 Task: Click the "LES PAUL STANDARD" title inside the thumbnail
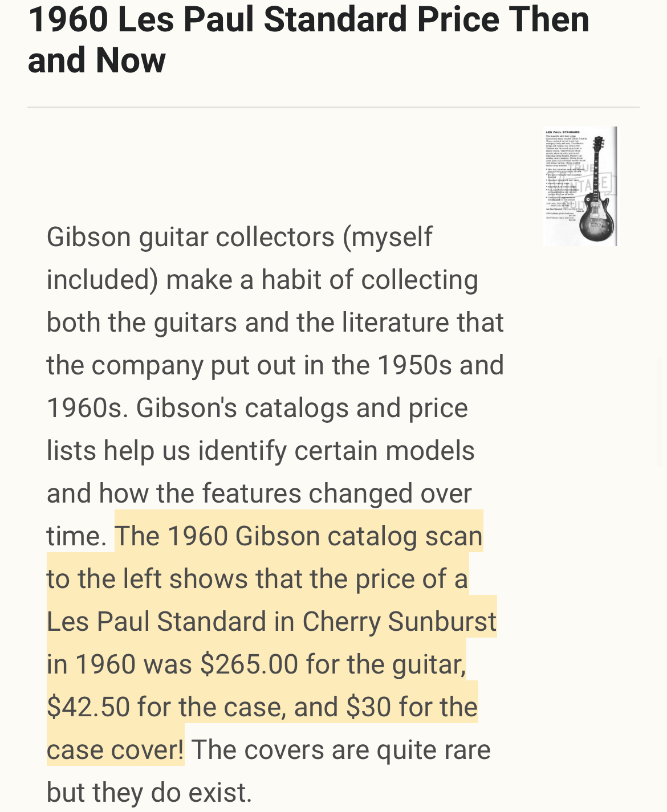[563, 132]
